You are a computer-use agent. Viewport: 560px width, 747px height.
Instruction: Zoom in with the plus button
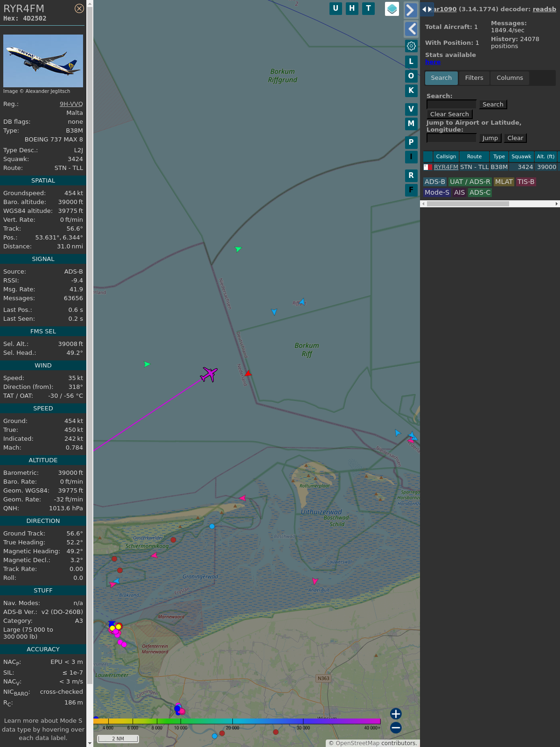click(396, 713)
